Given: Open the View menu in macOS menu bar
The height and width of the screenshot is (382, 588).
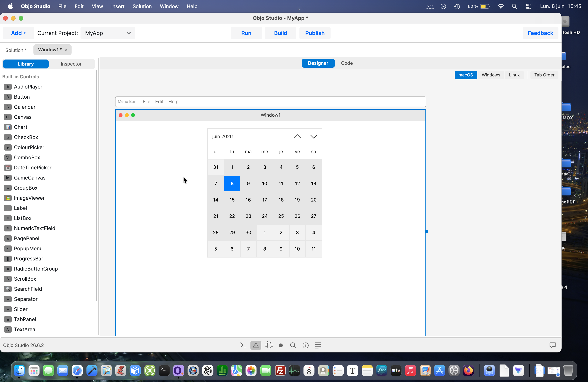Looking at the screenshot, I should 97,6.
